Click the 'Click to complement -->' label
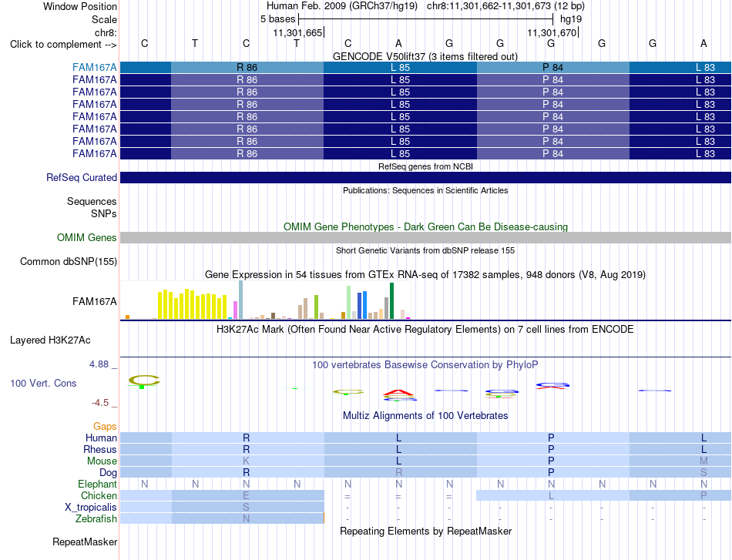This screenshot has width=732, height=560. pos(63,45)
